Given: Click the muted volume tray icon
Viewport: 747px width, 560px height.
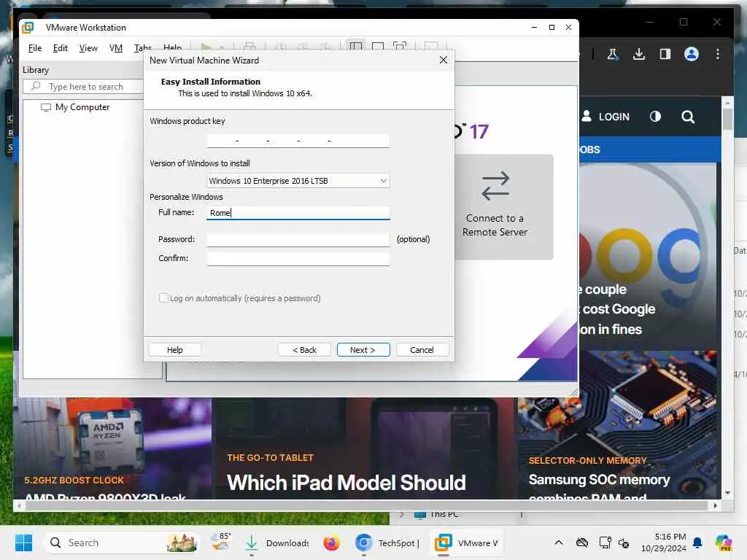Looking at the screenshot, I should coord(624,542).
